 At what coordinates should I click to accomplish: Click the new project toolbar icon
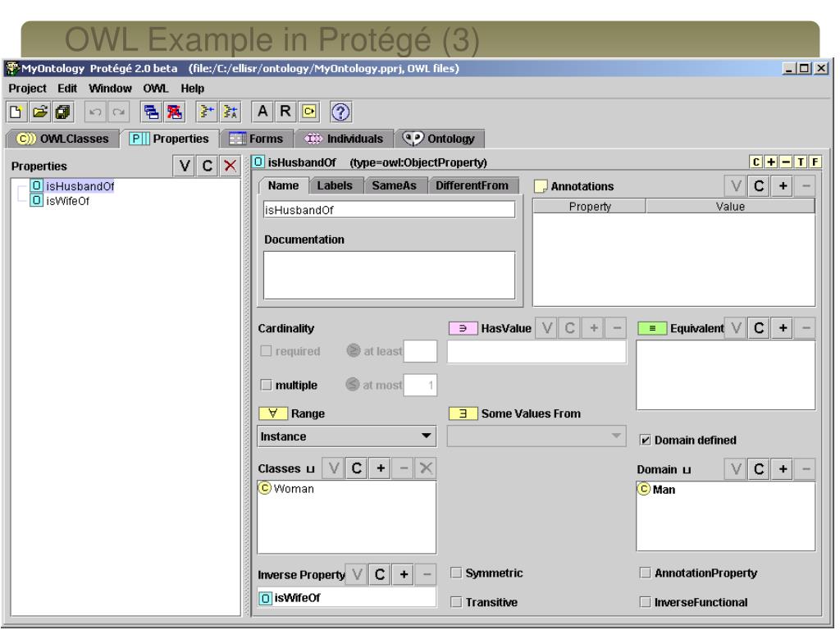pyautogui.click(x=16, y=111)
